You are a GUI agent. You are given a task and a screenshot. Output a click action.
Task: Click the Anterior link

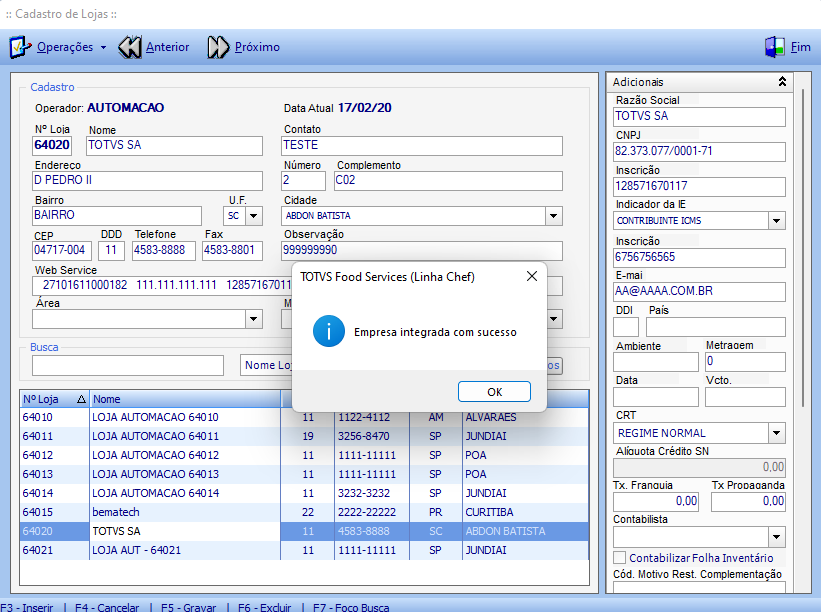[x=168, y=47]
